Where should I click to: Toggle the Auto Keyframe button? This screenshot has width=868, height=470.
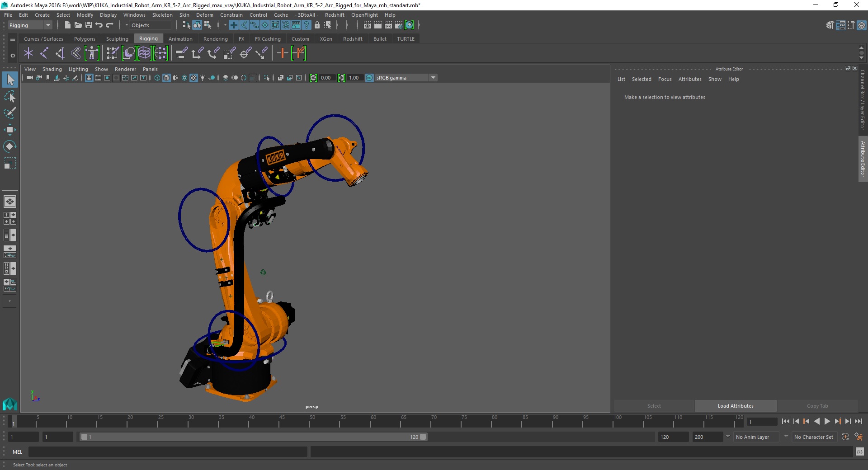pyautogui.click(x=845, y=437)
